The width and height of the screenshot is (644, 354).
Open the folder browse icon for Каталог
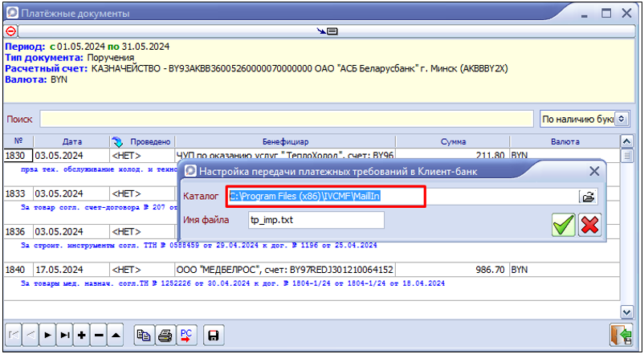click(x=589, y=196)
